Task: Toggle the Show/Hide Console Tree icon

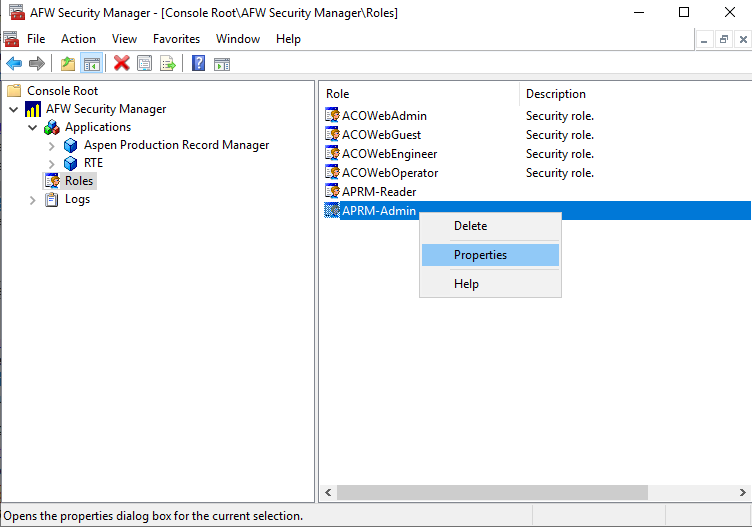Action: click(x=91, y=64)
